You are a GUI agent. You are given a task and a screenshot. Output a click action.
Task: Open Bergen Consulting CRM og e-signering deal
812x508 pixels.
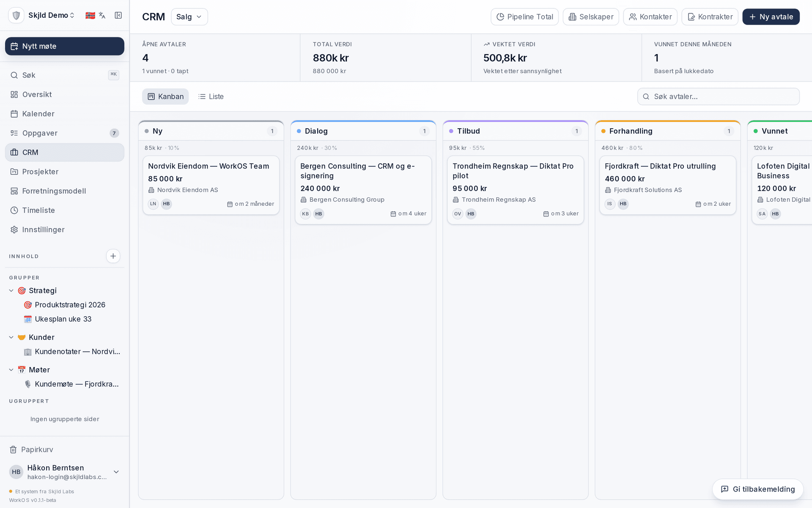pyautogui.click(x=363, y=190)
